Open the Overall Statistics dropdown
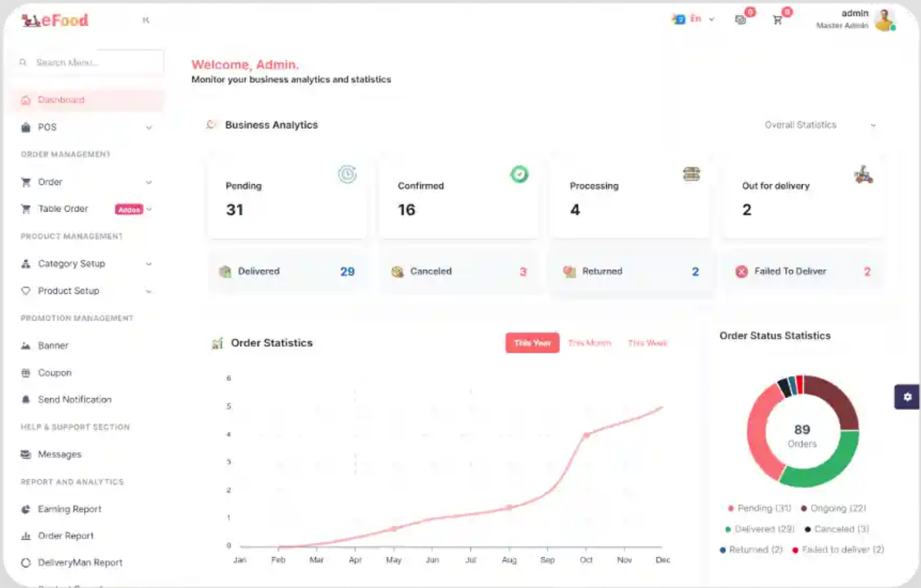This screenshot has width=921, height=588. (819, 125)
